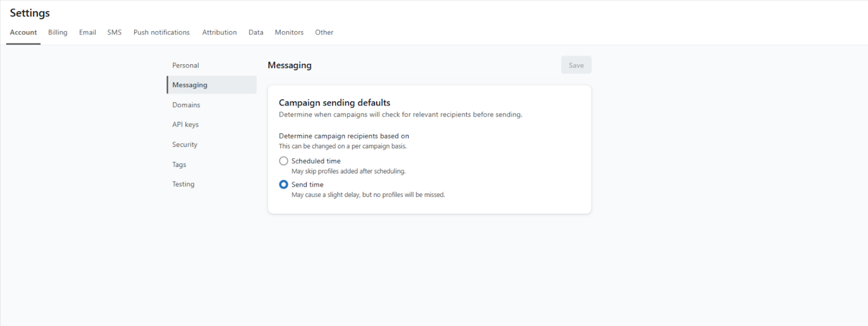Switch to the Attribution tab
This screenshot has height=326, width=868.
point(219,33)
